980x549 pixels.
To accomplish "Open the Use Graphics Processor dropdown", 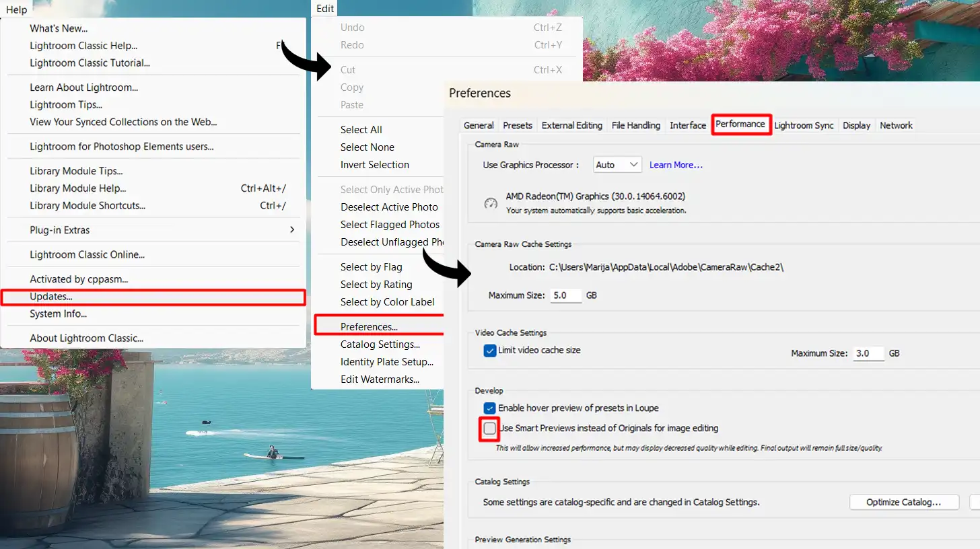I will coord(617,165).
